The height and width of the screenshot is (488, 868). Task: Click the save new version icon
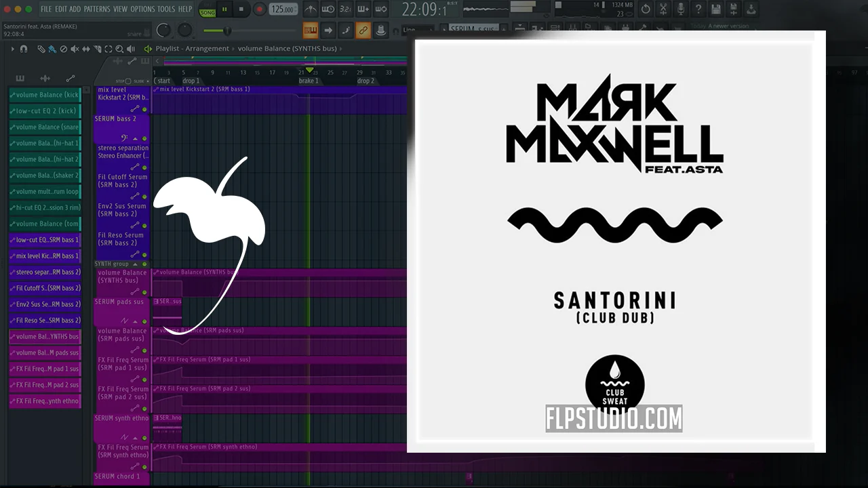(x=734, y=9)
